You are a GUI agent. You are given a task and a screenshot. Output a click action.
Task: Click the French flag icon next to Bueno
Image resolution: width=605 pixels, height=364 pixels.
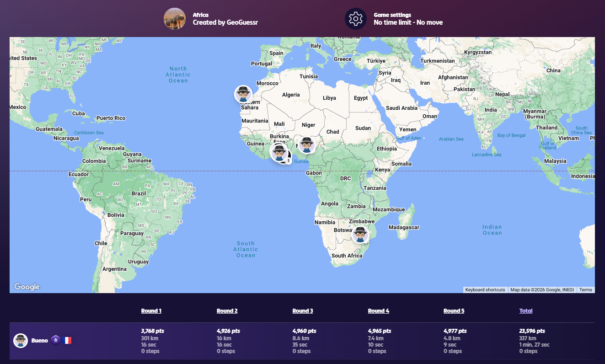[67, 340]
